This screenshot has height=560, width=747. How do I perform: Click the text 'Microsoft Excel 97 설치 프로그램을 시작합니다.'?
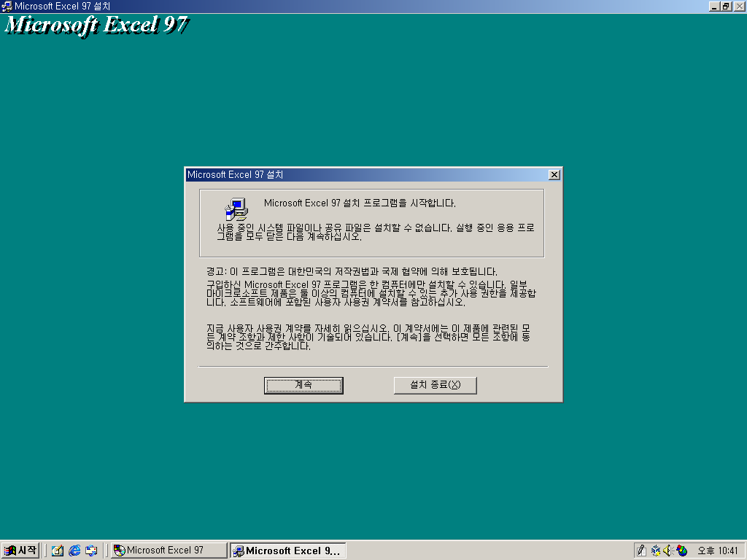[360, 203]
